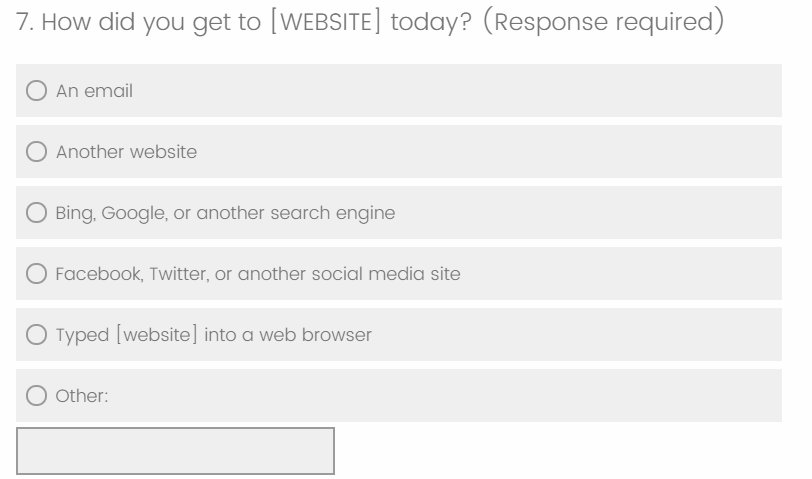Image resolution: width=812 pixels, height=479 pixels.
Task: Click empty gray area of 'An email' row
Action: click(500, 91)
